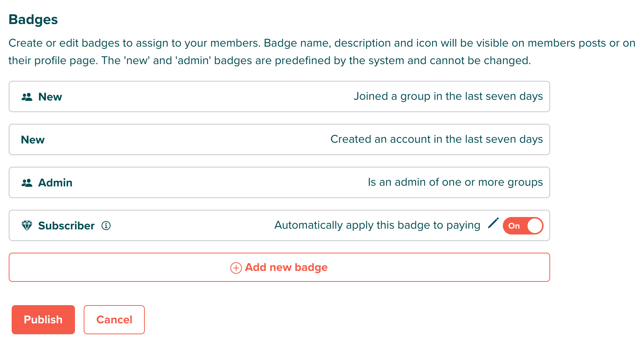The image size is (644, 343).
Task: Click Add new badge button
Action: [x=279, y=267]
